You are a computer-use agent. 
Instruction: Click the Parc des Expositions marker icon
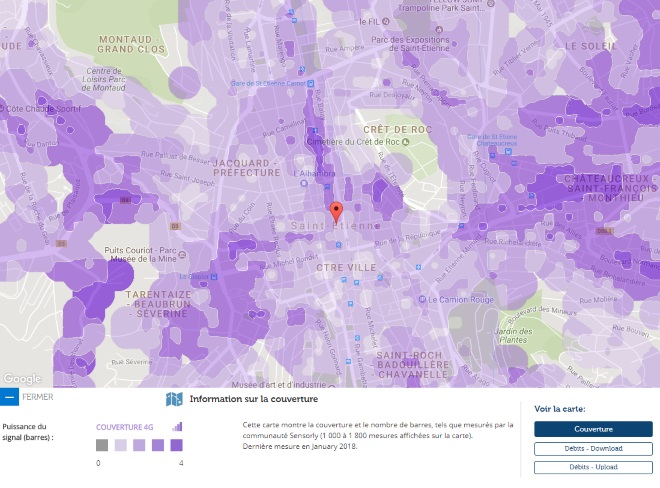coord(439,29)
